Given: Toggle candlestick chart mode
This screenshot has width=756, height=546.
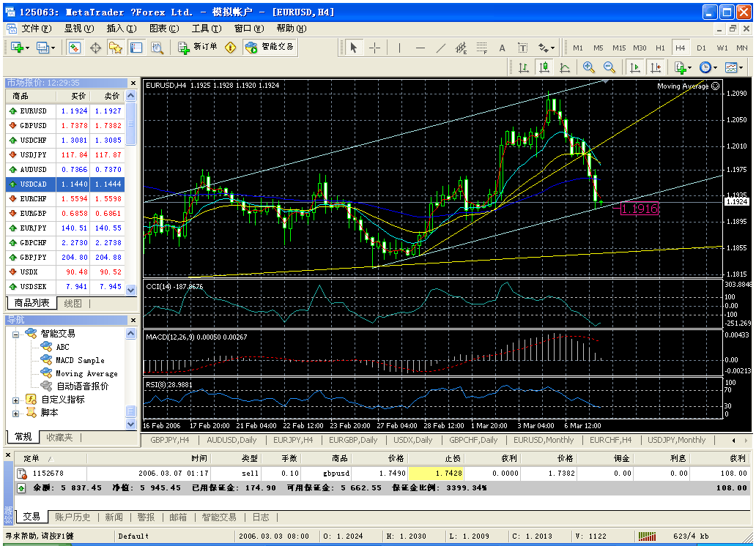Looking at the screenshot, I should pyautogui.click(x=544, y=67).
